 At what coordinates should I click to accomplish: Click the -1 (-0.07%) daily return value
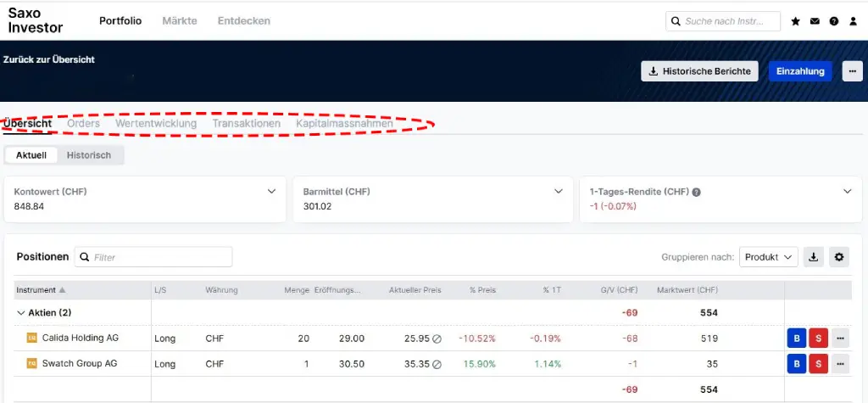(614, 207)
